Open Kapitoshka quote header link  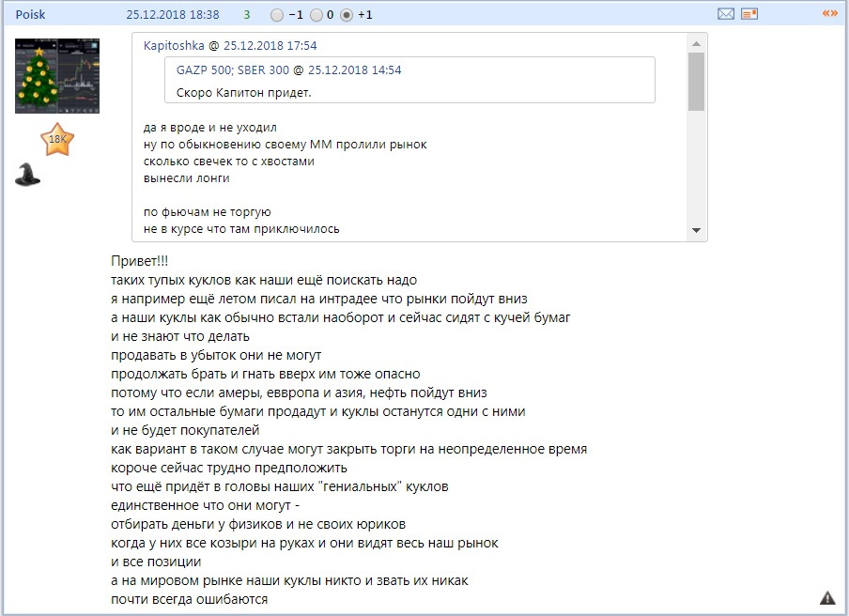click(230, 45)
